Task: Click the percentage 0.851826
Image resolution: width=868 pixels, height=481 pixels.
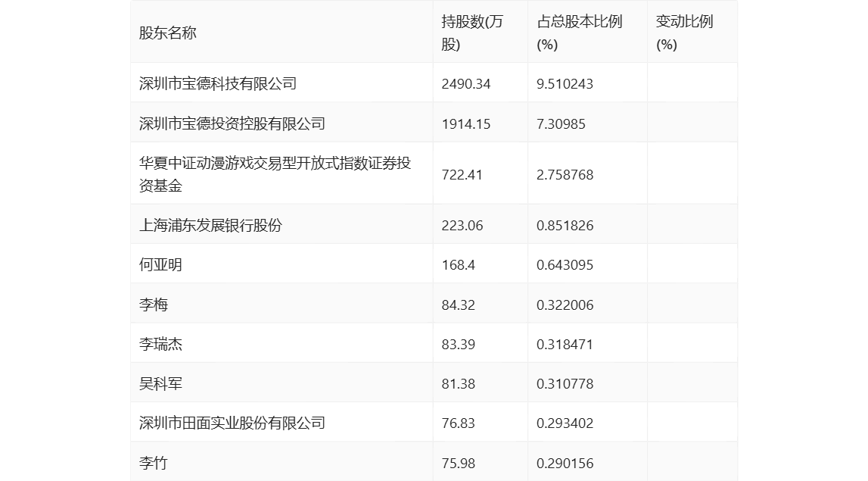Action: click(565, 226)
